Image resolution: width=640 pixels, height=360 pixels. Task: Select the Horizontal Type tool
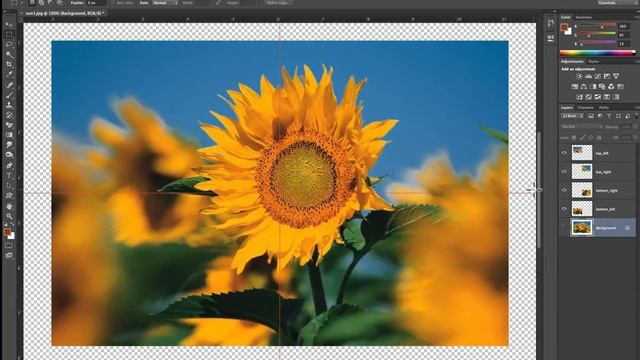(9, 176)
